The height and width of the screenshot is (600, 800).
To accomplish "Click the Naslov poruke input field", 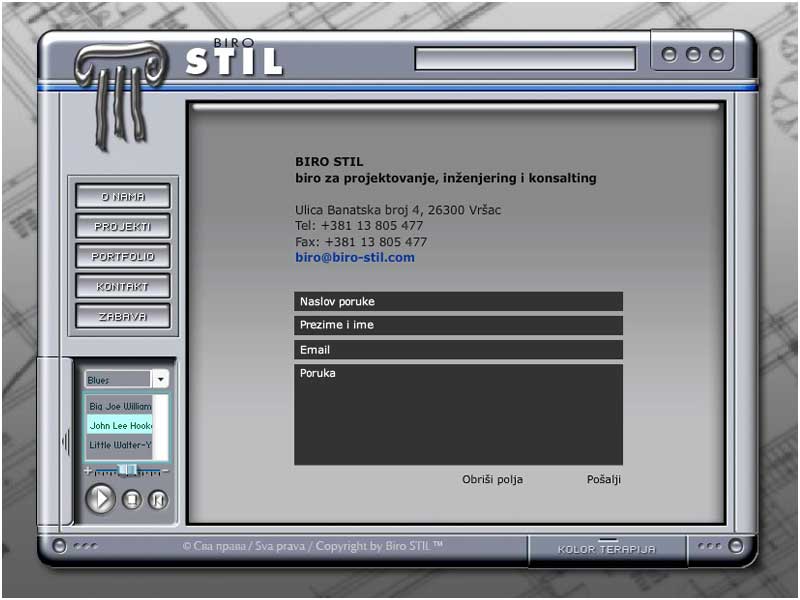I will coord(458,301).
